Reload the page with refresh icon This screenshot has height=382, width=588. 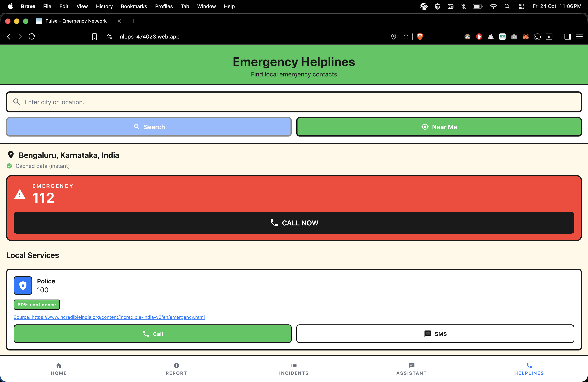(x=32, y=37)
